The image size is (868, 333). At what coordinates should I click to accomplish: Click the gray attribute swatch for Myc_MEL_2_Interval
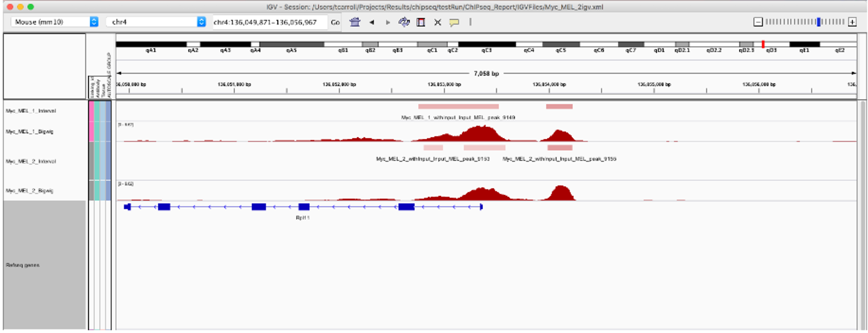coord(91,161)
